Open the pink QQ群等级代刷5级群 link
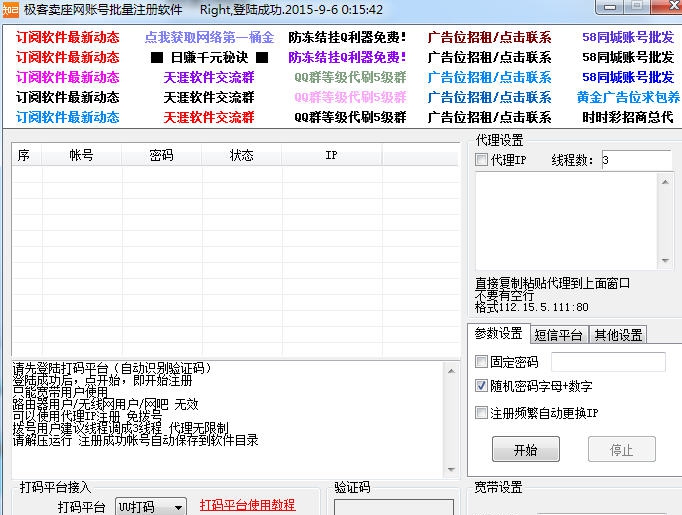The height and width of the screenshot is (515, 682). click(x=350, y=97)
